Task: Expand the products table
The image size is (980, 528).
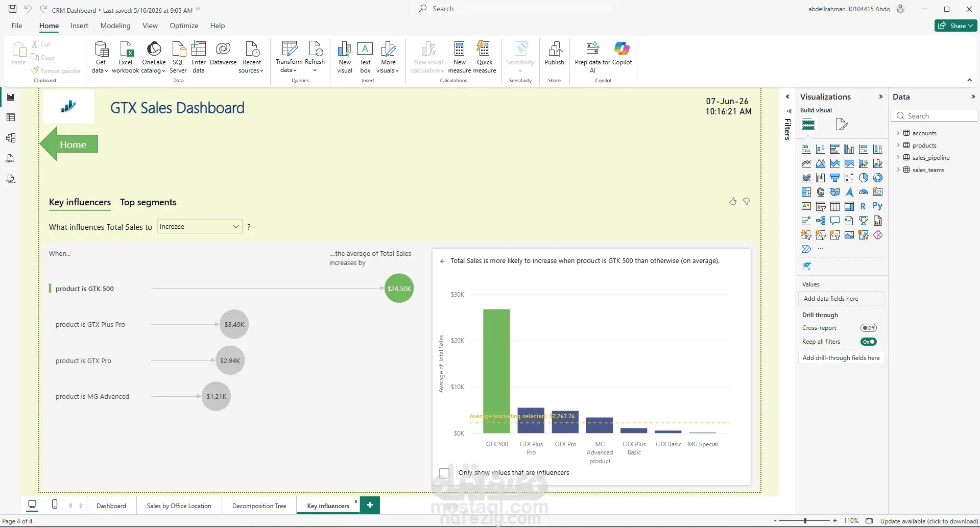Action: (898, 146)
